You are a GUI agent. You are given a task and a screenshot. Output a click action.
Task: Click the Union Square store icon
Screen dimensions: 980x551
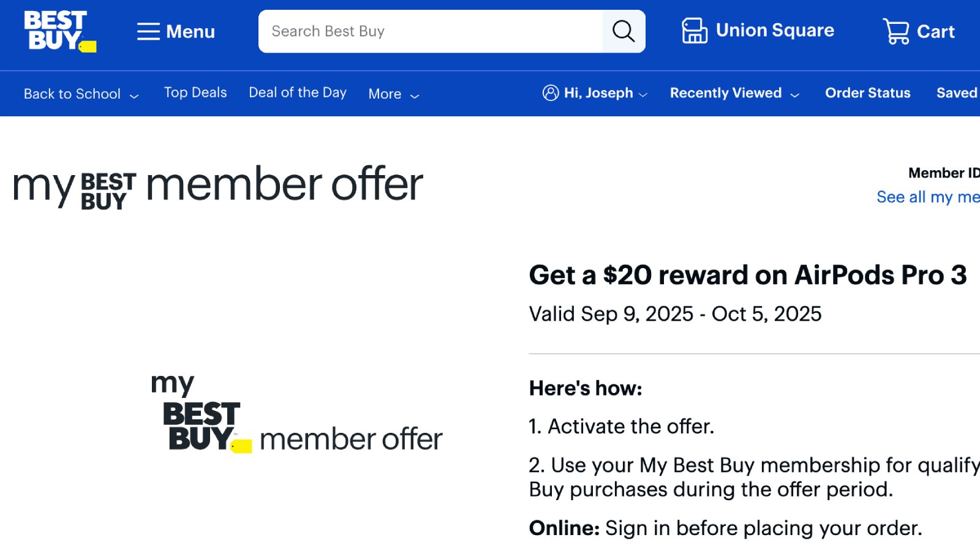click(x=695, y=31)
